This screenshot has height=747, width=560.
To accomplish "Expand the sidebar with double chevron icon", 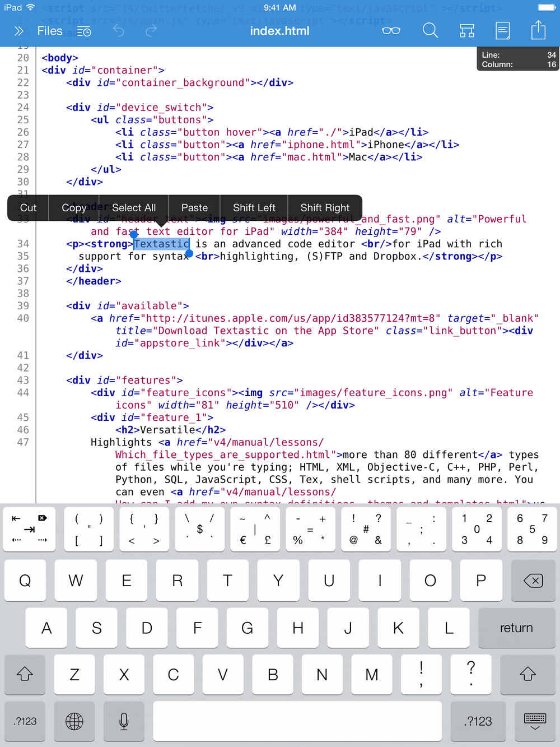I will pyautogui.click(x=18, y=31).
